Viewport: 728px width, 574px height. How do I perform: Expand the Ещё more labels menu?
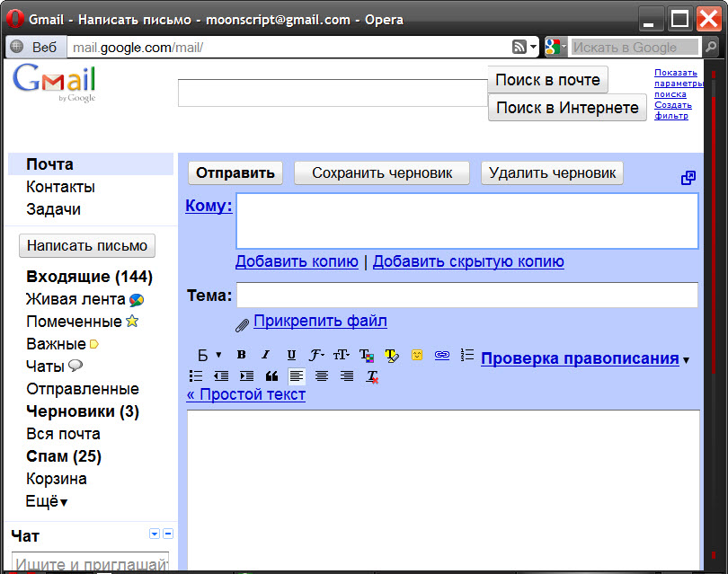[47, 501]
